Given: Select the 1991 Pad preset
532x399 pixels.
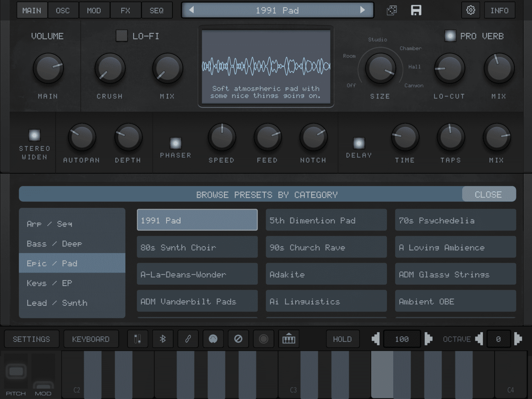Looking at the screenshot, I should tap(197, 220).
